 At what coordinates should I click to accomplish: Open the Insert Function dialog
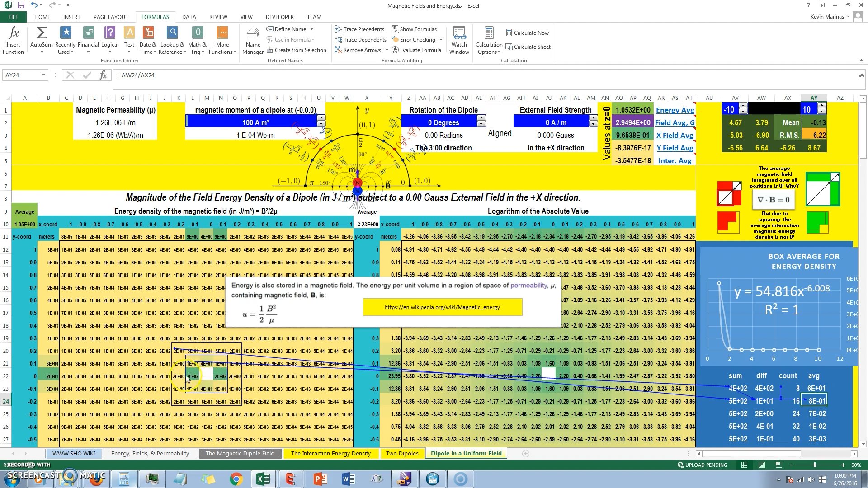tap(13, 40)
